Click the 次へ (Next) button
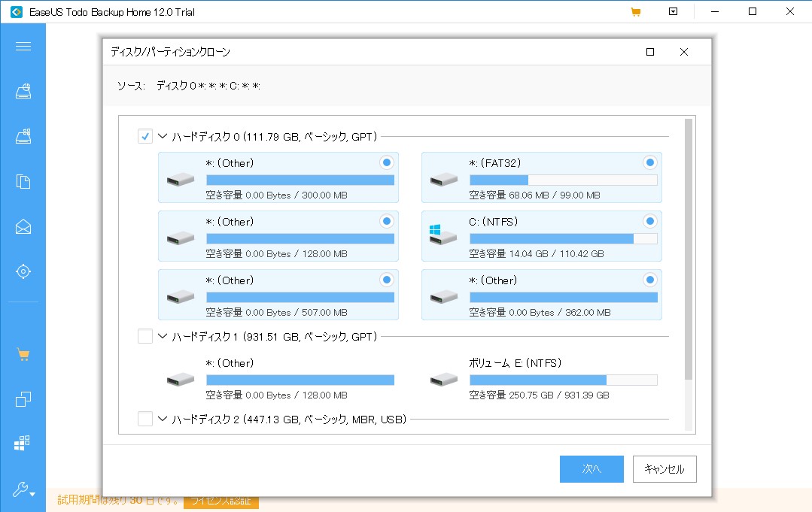This screenshot has height=512, width=812. pos(592,469)
